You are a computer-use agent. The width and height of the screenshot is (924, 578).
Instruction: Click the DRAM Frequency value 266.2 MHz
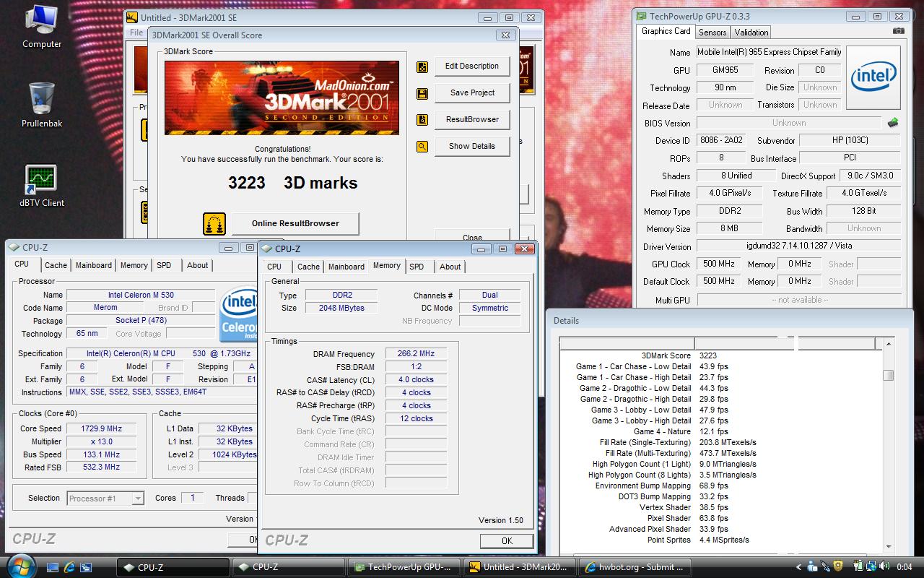[x=416, y=354]
